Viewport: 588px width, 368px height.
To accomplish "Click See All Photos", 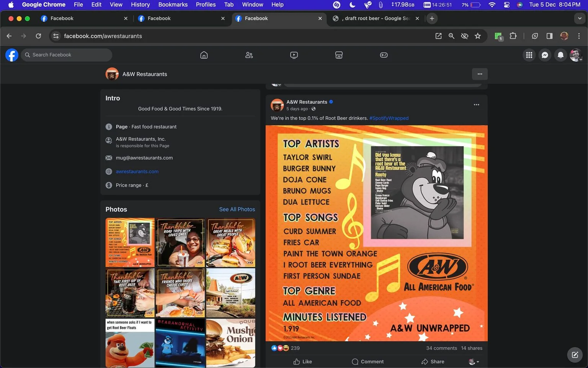I will click(237, 209).
